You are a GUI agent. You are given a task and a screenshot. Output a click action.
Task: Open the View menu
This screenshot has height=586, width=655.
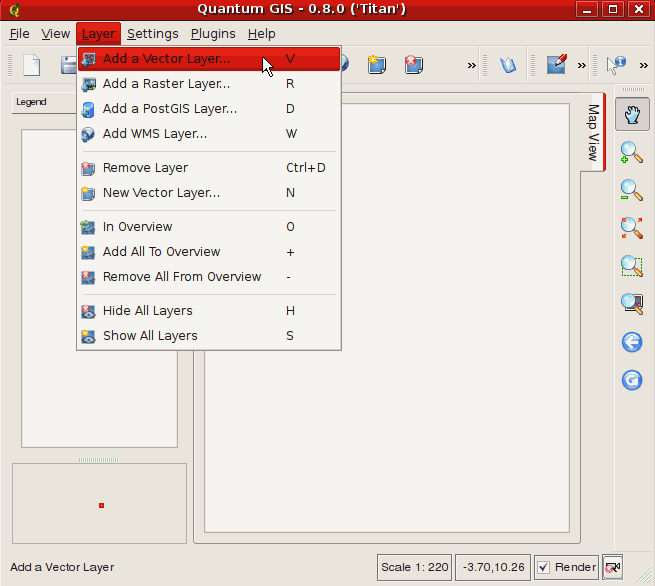coord(56,33)
